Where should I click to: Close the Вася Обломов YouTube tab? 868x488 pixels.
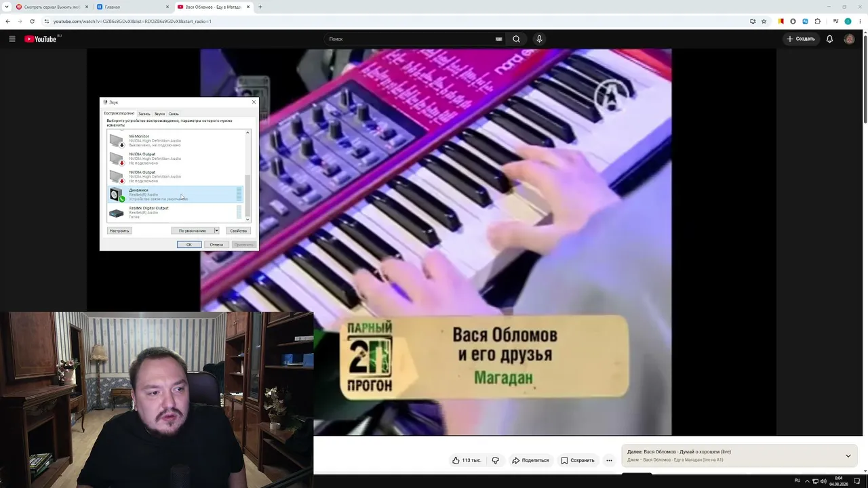point(248,7)
